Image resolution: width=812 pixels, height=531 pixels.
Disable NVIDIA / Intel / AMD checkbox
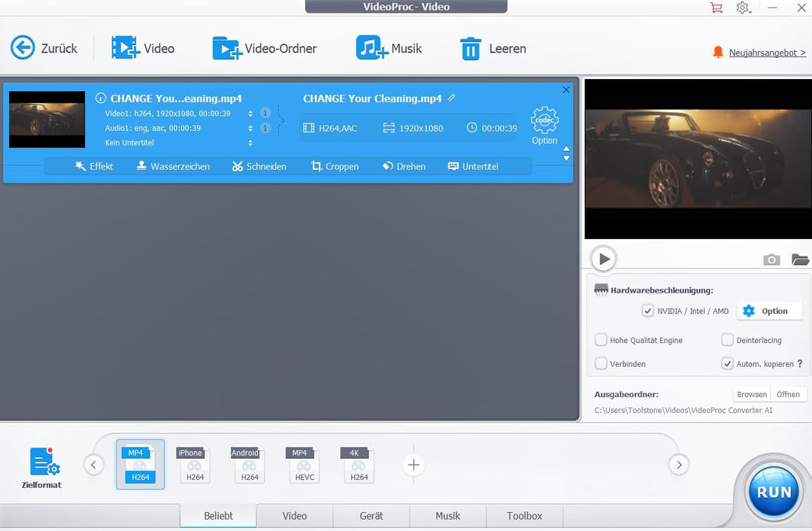click(x=647, y=311)
